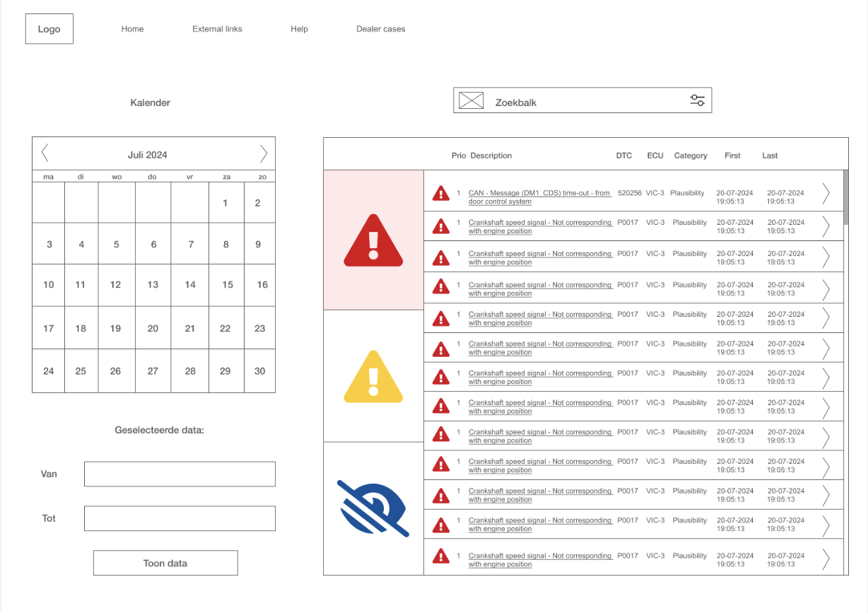Open the filter sliders icon in Zoekbalk
Image resolution: width=868 pixels, height=613 pixels.
697,100
